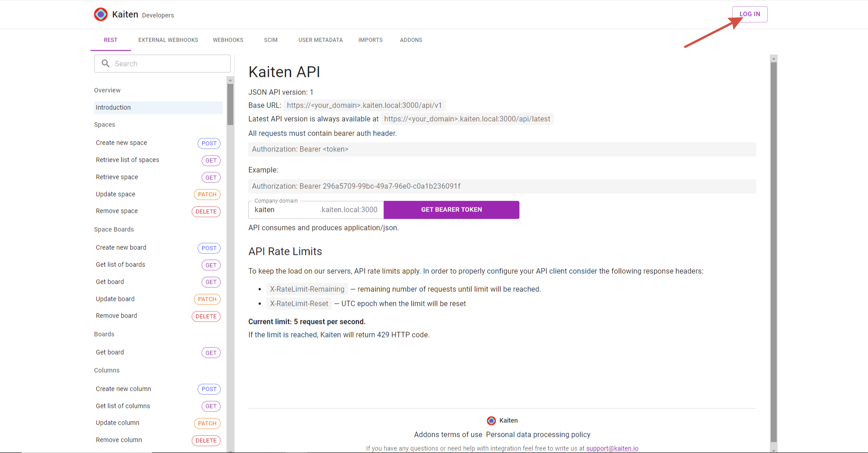The width and height of the screenshot is (868, 453).
Task: Open the Personal data processing policy link
Action: 538,434
